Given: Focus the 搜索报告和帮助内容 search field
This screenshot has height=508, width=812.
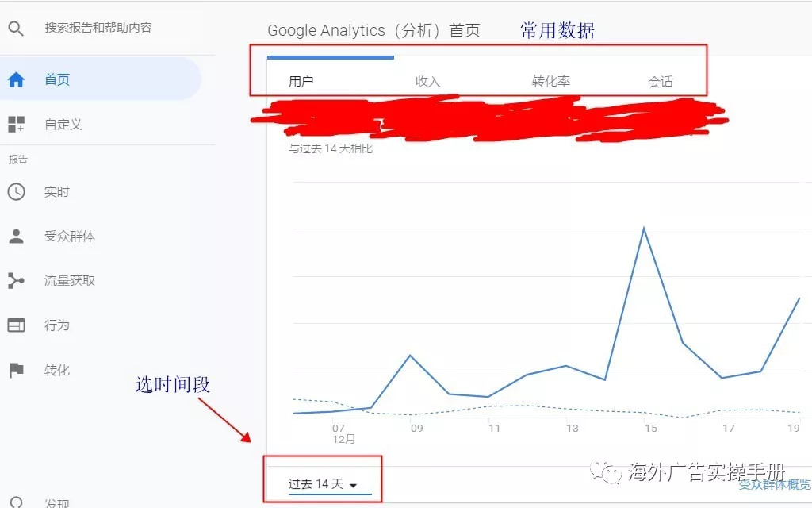Looking at the screenshot, I should tap(98, 28).
